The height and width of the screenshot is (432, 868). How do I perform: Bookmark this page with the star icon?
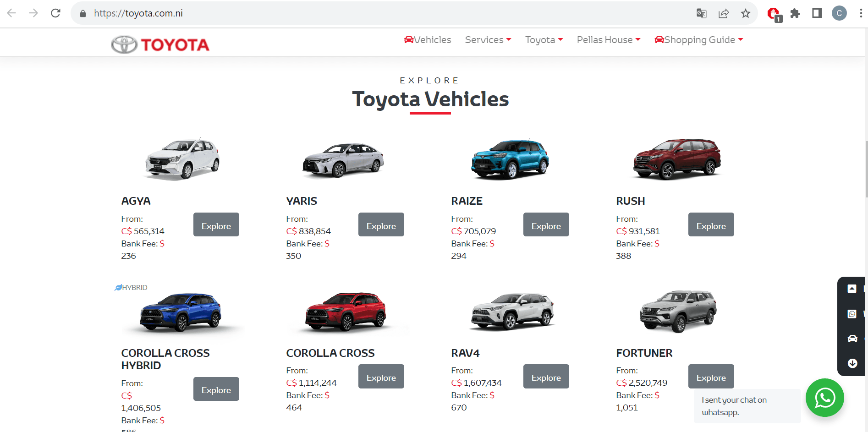tap(746, 13)
